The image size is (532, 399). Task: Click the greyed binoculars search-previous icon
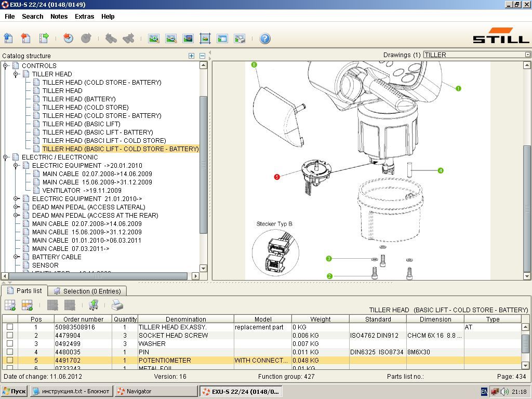(111, 38)
